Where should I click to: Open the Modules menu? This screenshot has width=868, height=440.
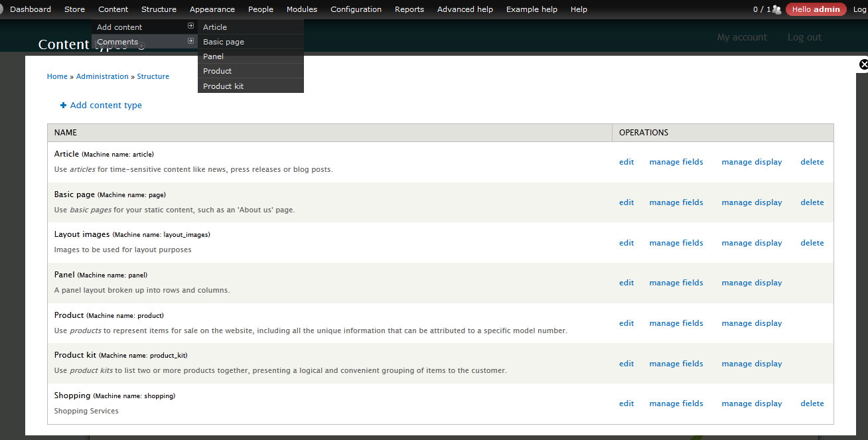(x=301, y=9)
